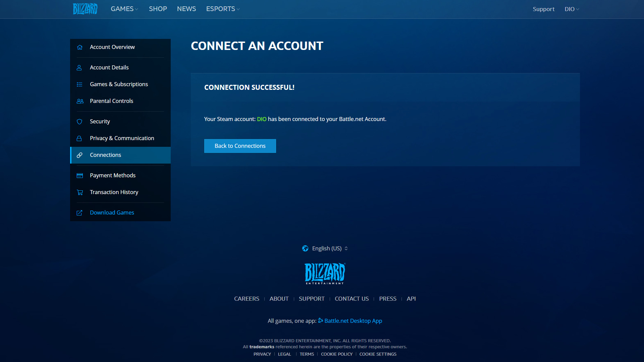Select the Download Games external link icon

(80, 212)
